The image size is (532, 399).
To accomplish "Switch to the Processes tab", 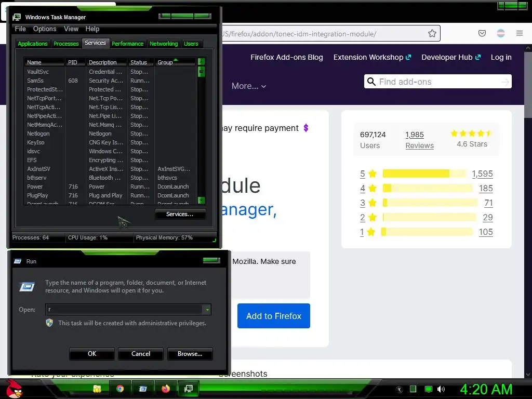I will [66, 44].
